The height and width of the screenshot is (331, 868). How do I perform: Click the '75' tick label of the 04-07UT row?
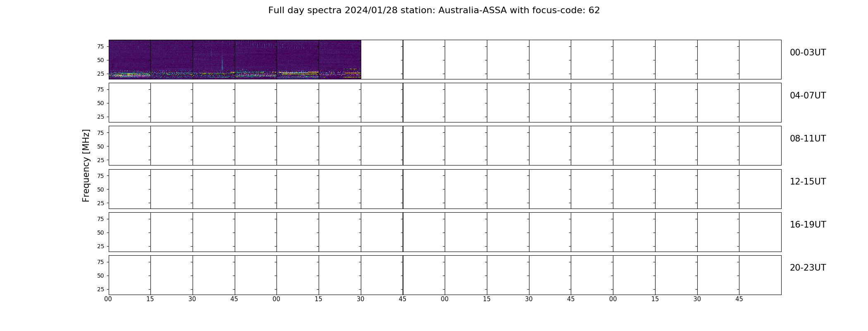point(100,89)
